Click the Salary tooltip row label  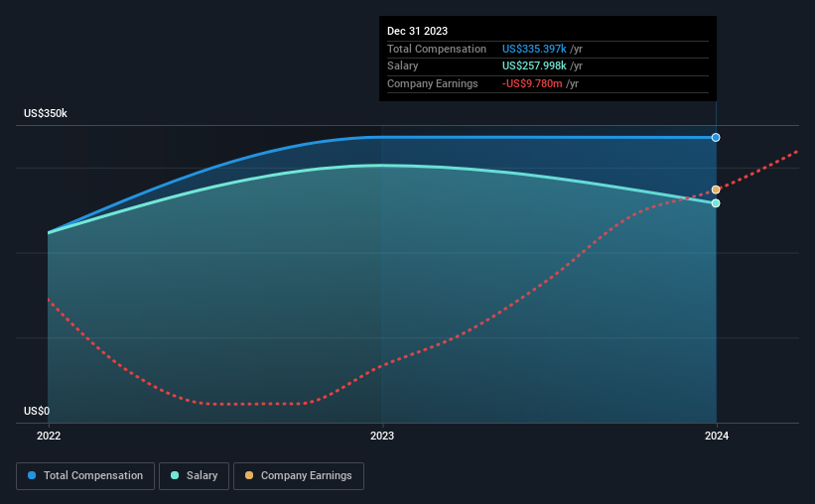tap(402, 66)
